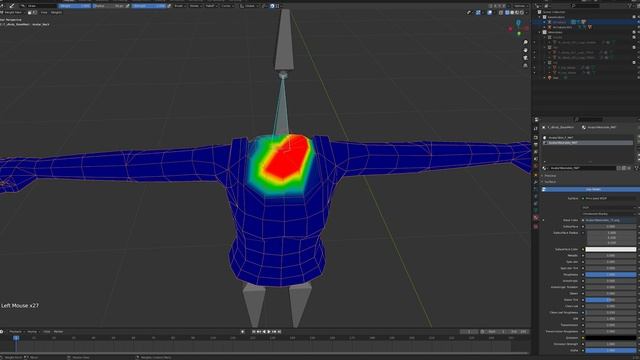640x360 pixels.
Task: Open the Texture properties tab
Action: click(x=536, y=226)
